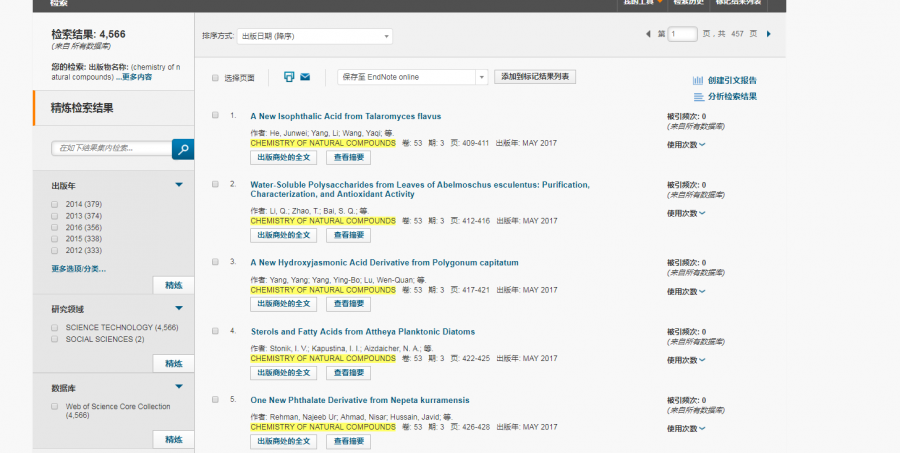Open 出版商处的全文 for Attheya Diatoms article
900x453 pixels.
[x=284, y=373]
